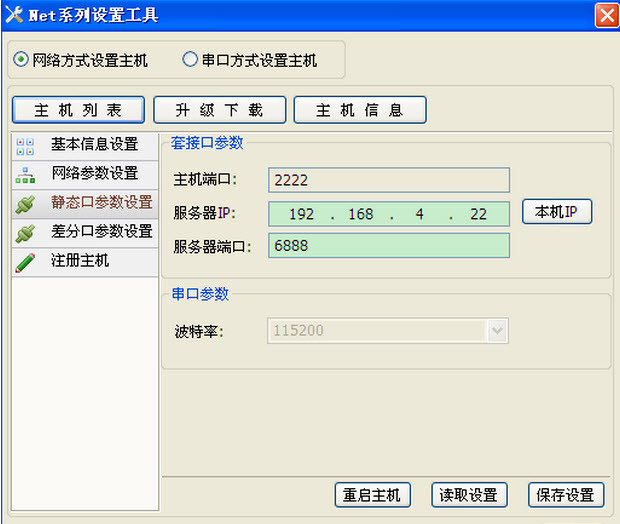Click the 主机端口: label
Viewport: 620px width, 524px height.
[x=205, y=180]
